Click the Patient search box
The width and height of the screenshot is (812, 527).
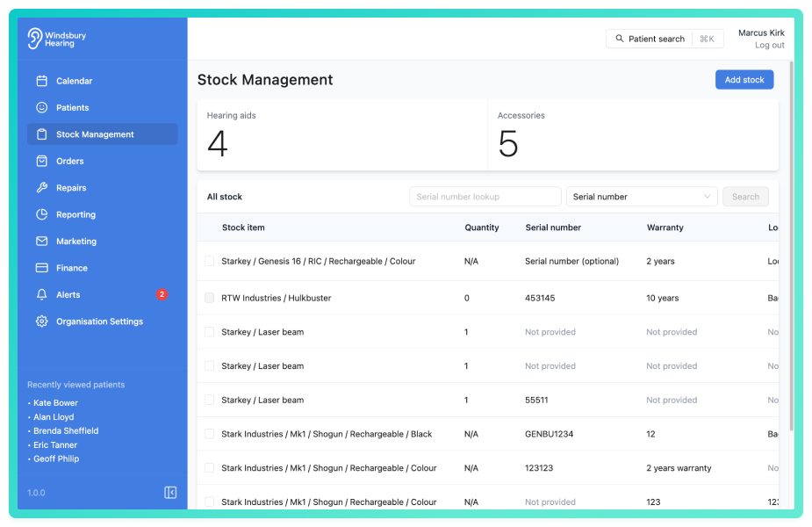pyautogui.click(x=665, y=39)
